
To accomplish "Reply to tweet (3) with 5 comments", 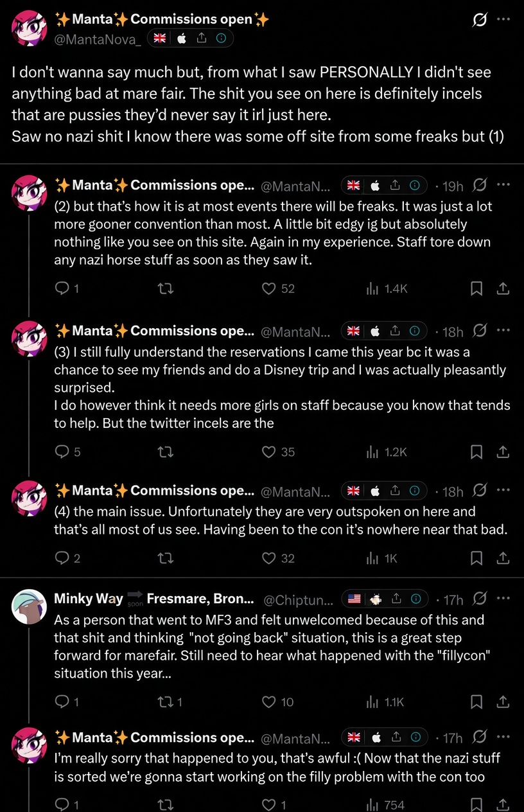I will (62, 452).
